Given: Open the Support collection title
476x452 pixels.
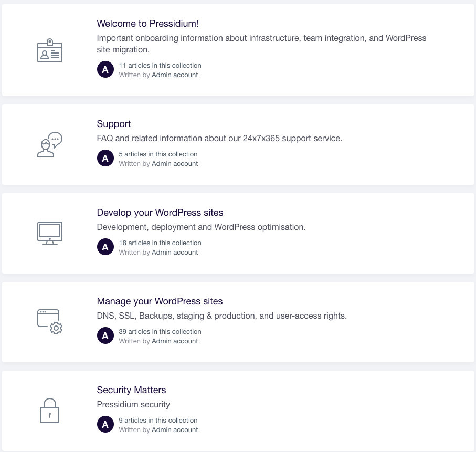Looking at the screenshot, I should (114, 124).
